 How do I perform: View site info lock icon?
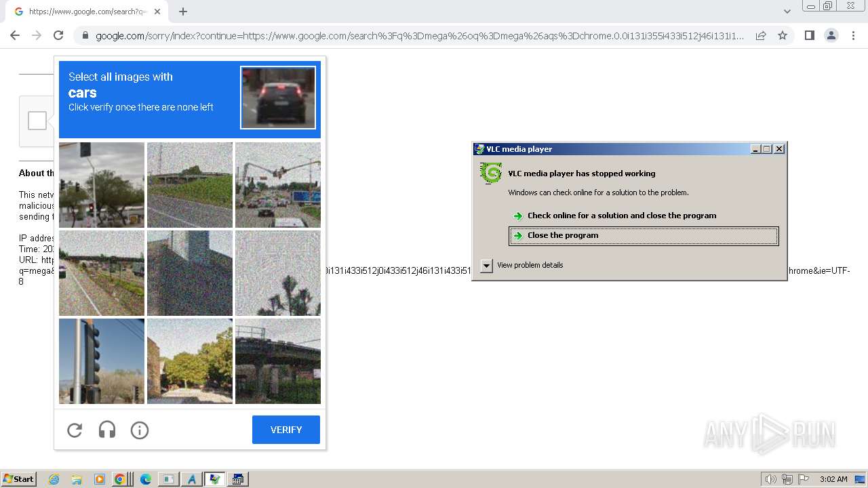click(85, 35)
